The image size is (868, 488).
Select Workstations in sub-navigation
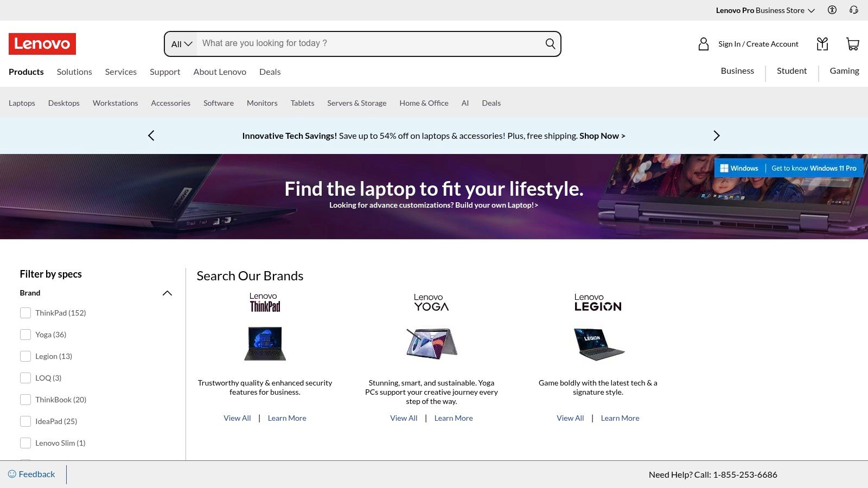click(x=116, y=103)
